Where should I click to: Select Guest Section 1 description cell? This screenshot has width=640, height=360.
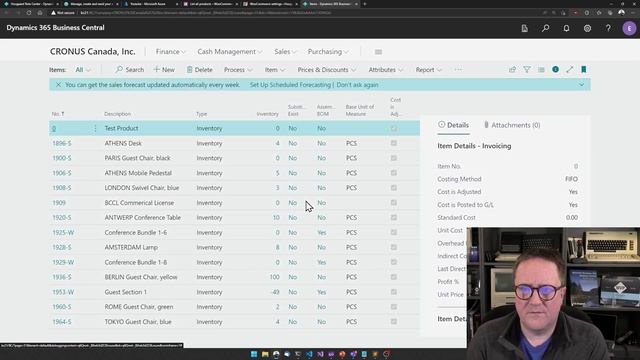click(125, 292)
